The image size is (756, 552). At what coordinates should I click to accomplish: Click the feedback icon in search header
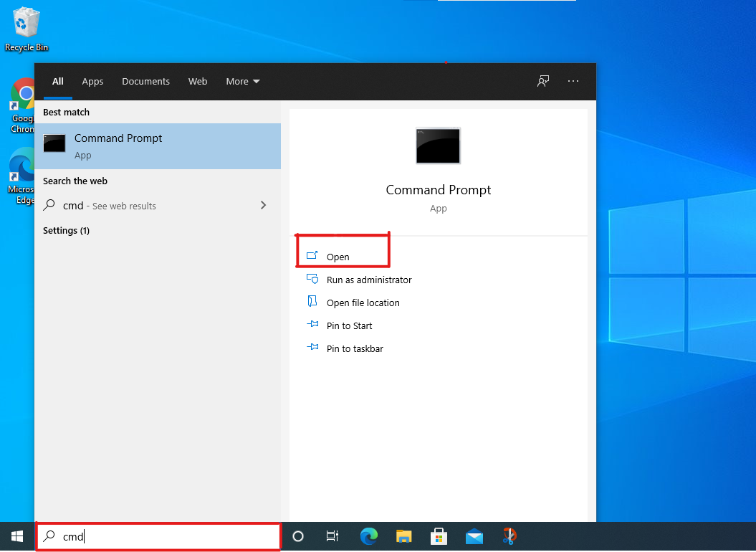tap(543, 82)
